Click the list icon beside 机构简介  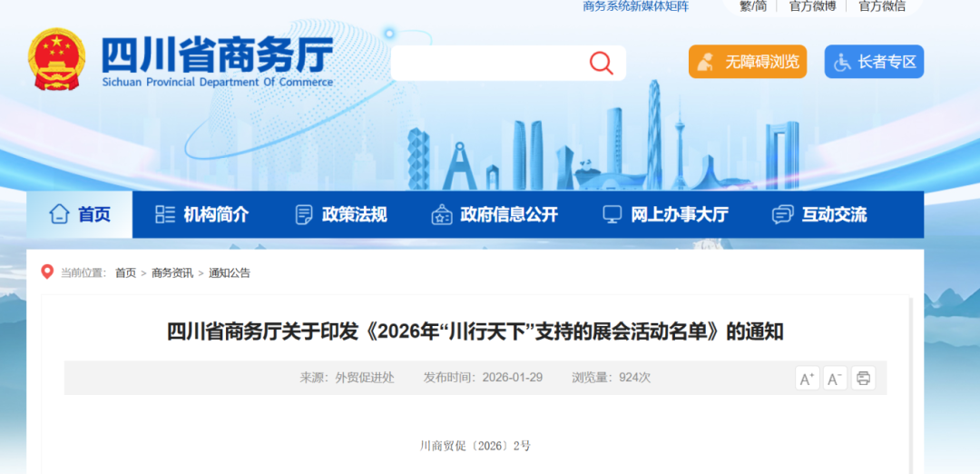165,214
